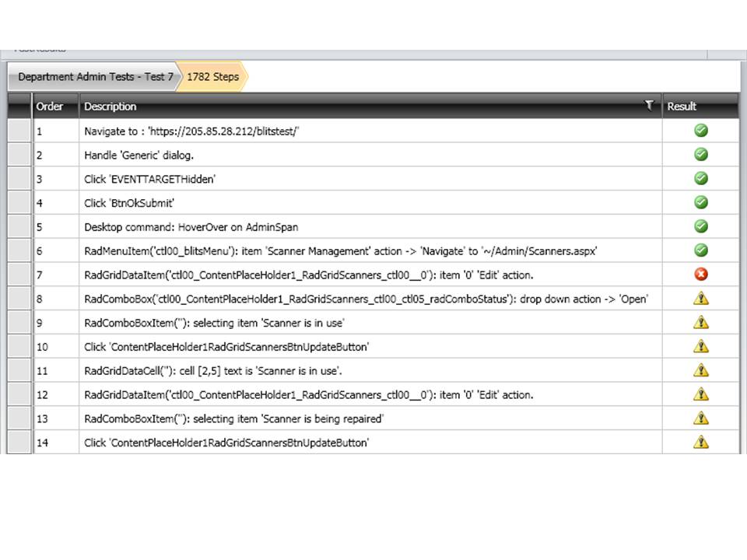Click the RadMenuItem 'Scanner Management' step description

341,251
